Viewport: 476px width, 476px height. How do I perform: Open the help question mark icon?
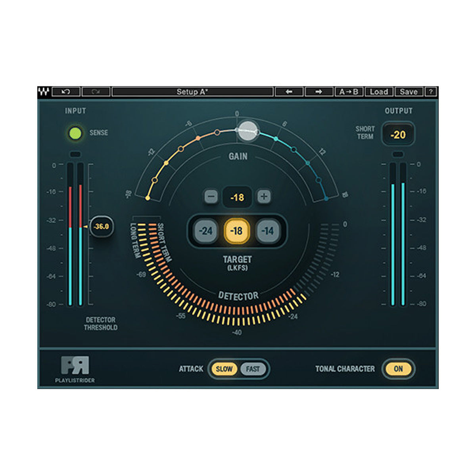tap(432, 92)
